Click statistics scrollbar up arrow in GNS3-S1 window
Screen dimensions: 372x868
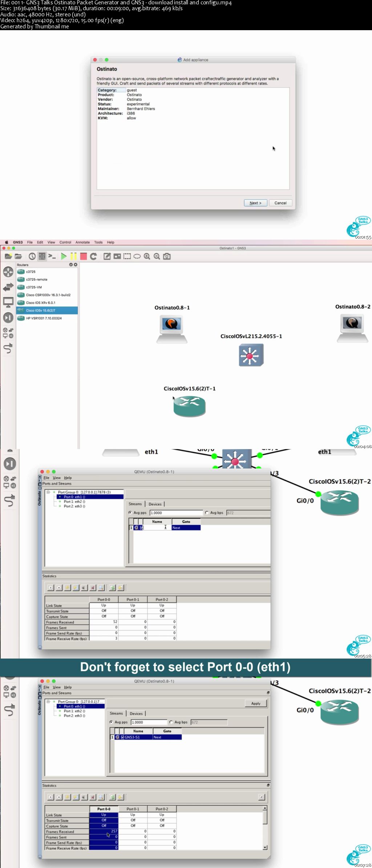(x=265, y=808)
